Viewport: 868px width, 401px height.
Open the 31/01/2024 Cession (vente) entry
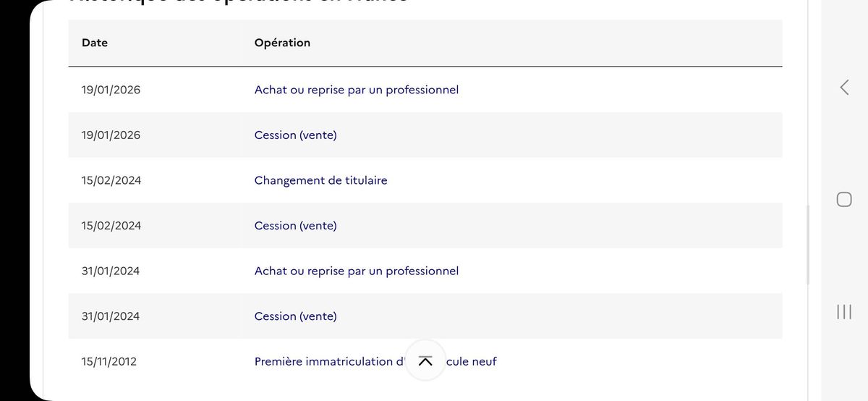pyautogui.click(x=296, y=316)
